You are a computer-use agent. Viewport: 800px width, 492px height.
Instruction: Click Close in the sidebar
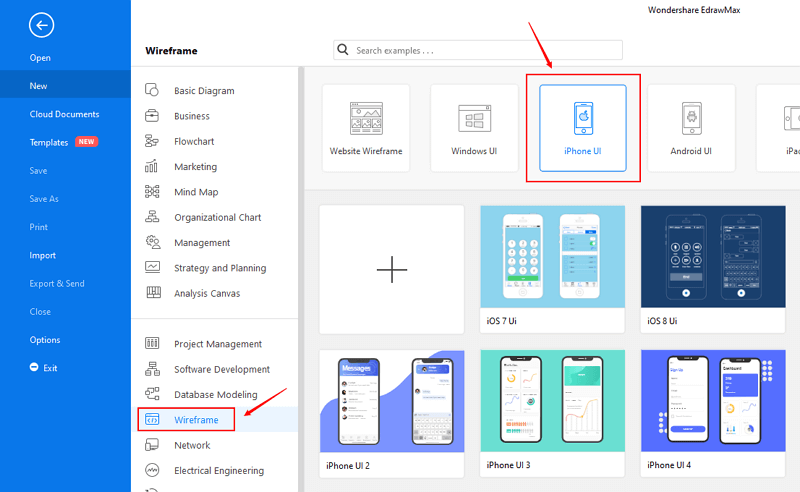click(x=40, y=311)
